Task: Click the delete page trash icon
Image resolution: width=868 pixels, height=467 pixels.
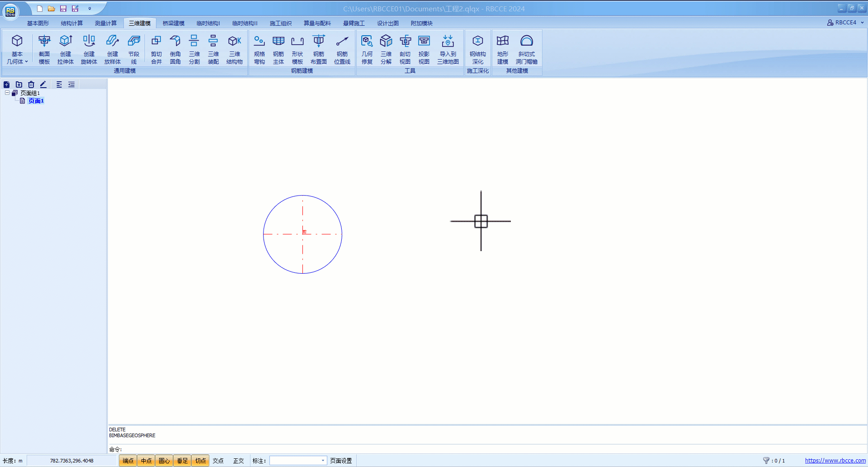Action: coord(31,84)
